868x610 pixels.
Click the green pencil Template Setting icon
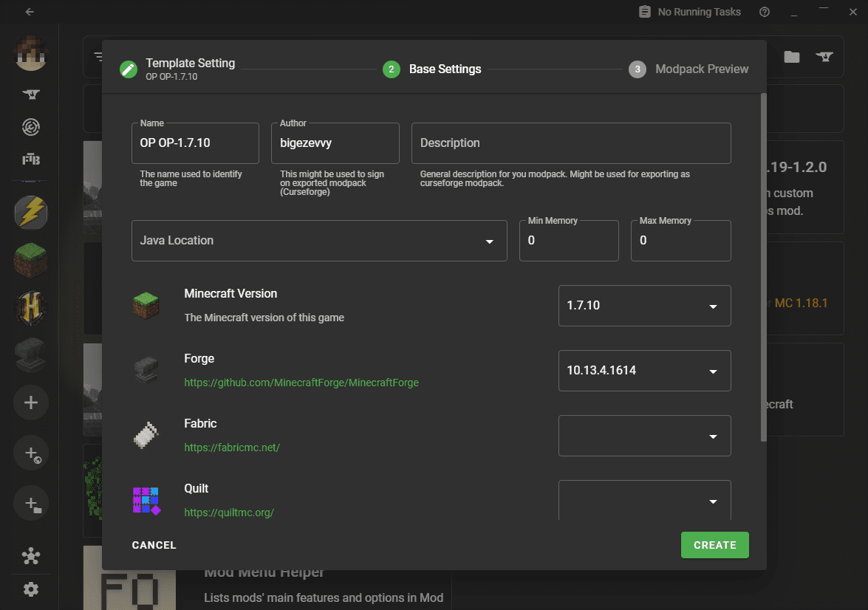(129, 69)
